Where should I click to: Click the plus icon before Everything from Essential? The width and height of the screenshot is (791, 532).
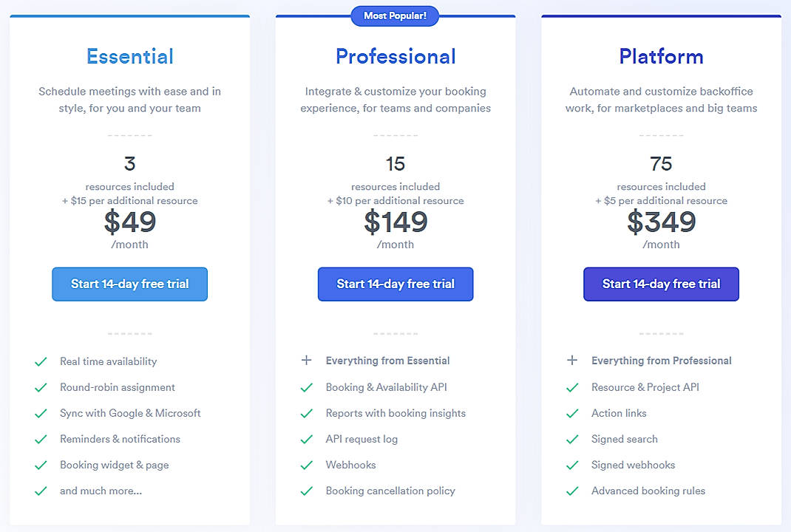(x=307, y=361)
